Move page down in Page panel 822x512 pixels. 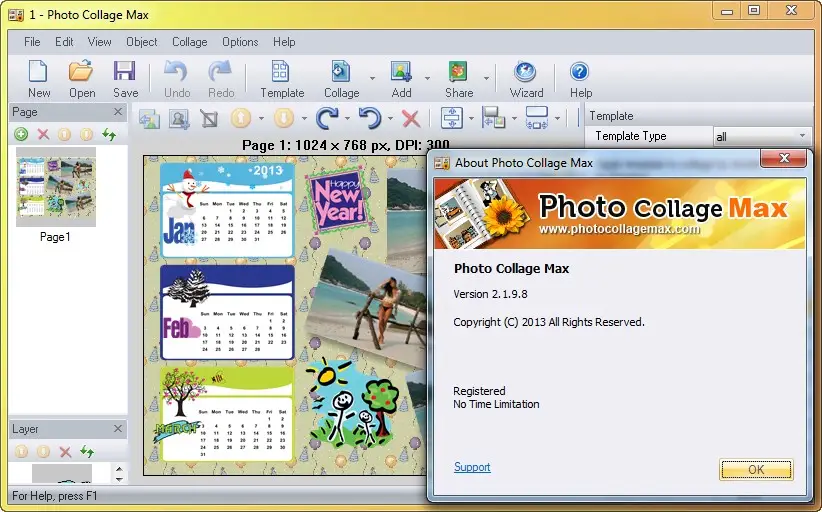86,135
